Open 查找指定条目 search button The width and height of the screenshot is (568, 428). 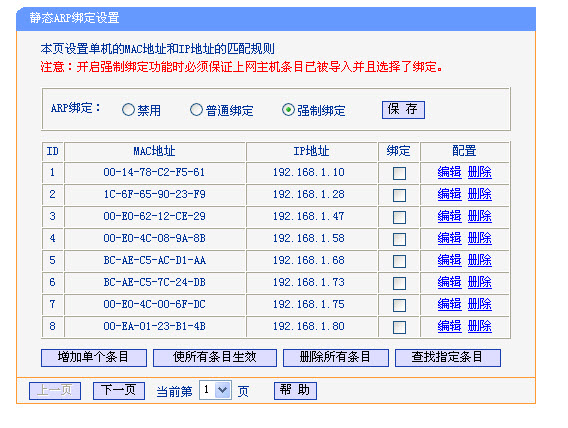[x=448, y=358]
